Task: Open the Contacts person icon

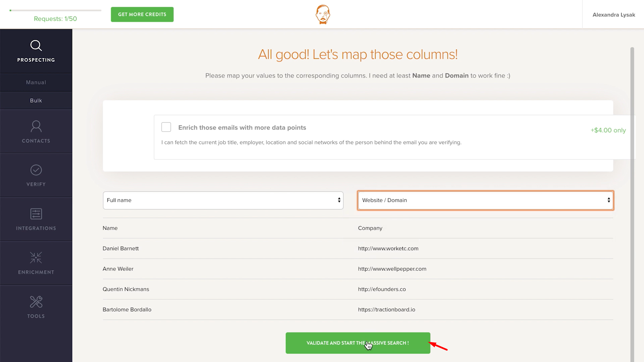Action: [x=36, y=126]
